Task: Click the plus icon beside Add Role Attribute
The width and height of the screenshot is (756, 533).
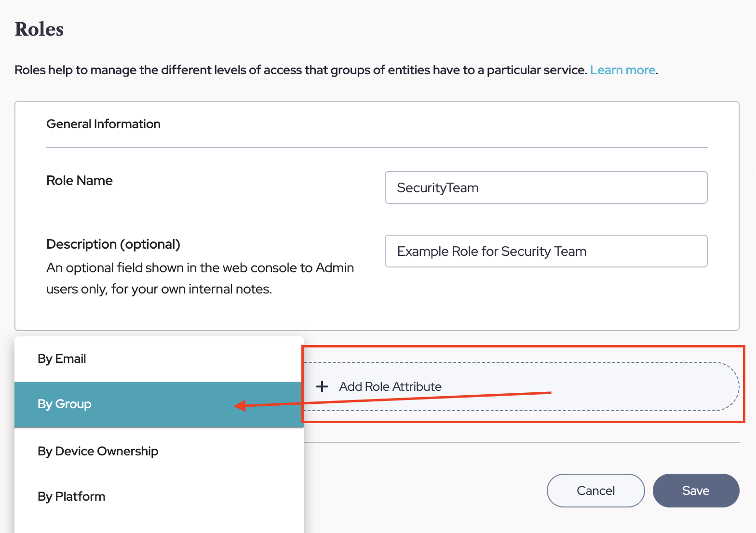Action: tap(322, 386)
